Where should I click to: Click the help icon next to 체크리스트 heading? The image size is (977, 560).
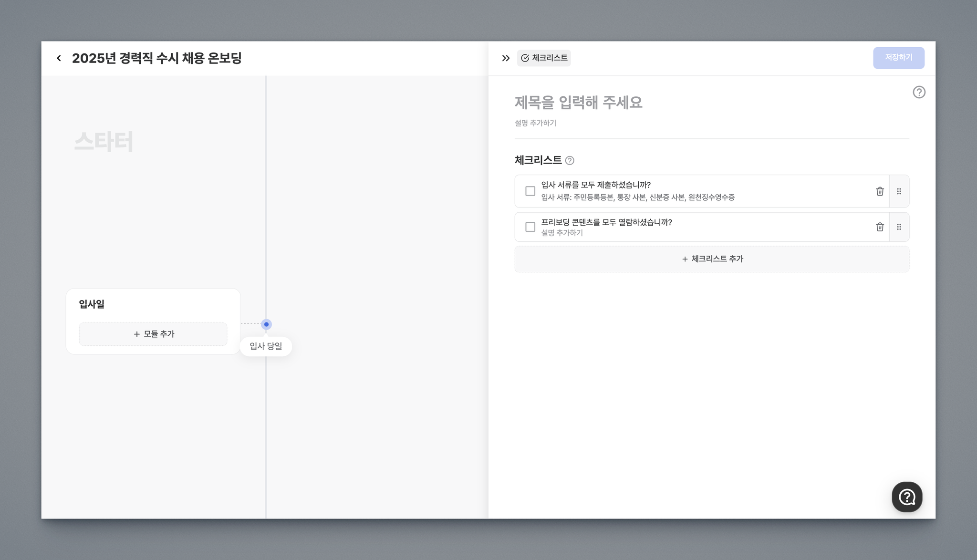pyautogui.click(x=570, y=161)
